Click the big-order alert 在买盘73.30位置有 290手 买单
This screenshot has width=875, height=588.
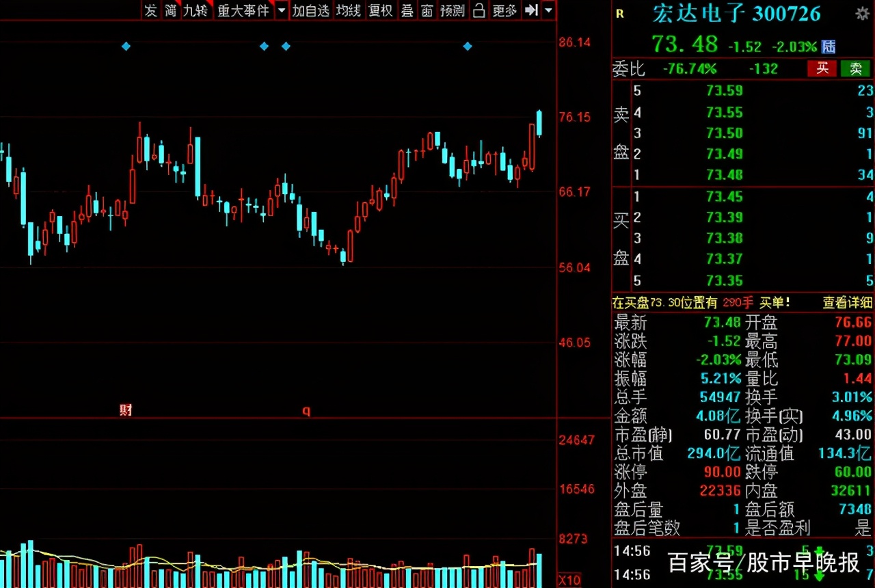701,302
